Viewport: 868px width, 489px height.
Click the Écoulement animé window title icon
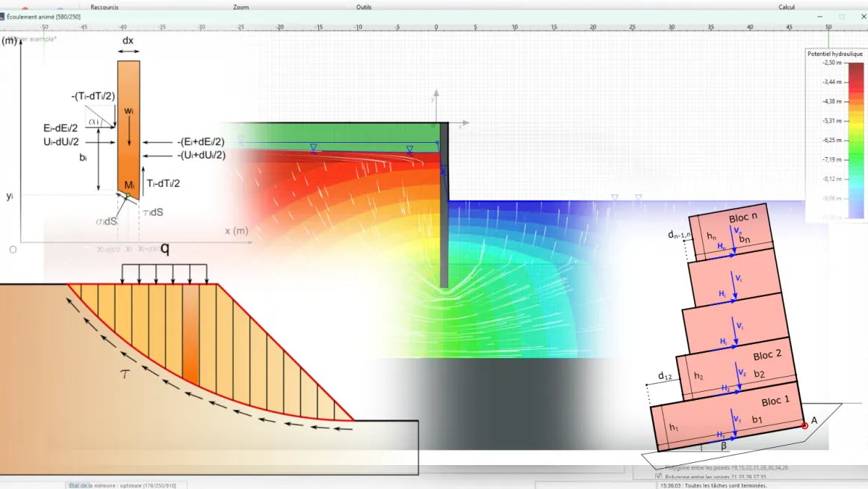click(x=2, y=16)
